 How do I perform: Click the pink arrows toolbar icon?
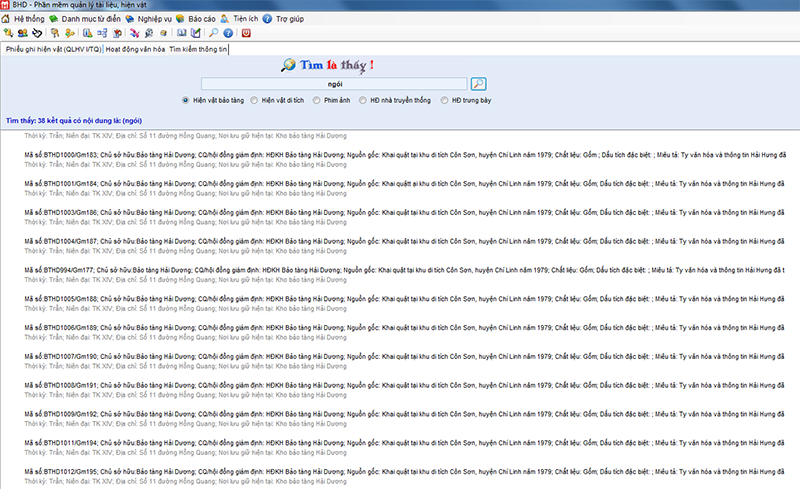click(x=135, y=33)
